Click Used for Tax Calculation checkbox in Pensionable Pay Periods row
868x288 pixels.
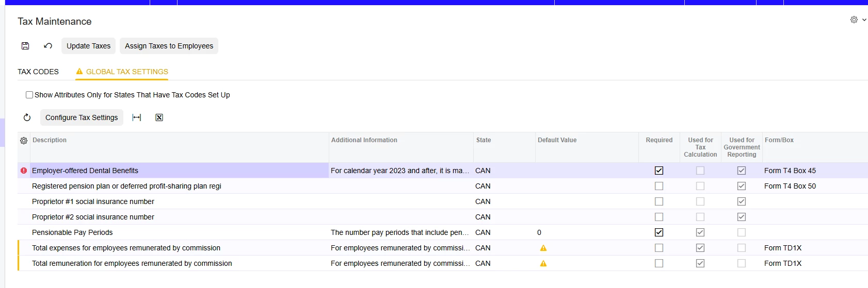[700, 232]
